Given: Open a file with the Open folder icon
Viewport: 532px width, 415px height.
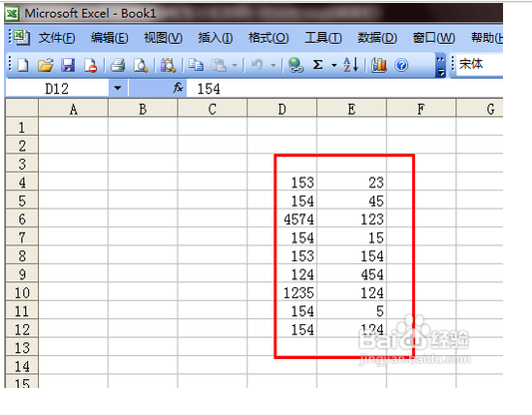Looking at the screenshot, I should (x=46, y=65).
